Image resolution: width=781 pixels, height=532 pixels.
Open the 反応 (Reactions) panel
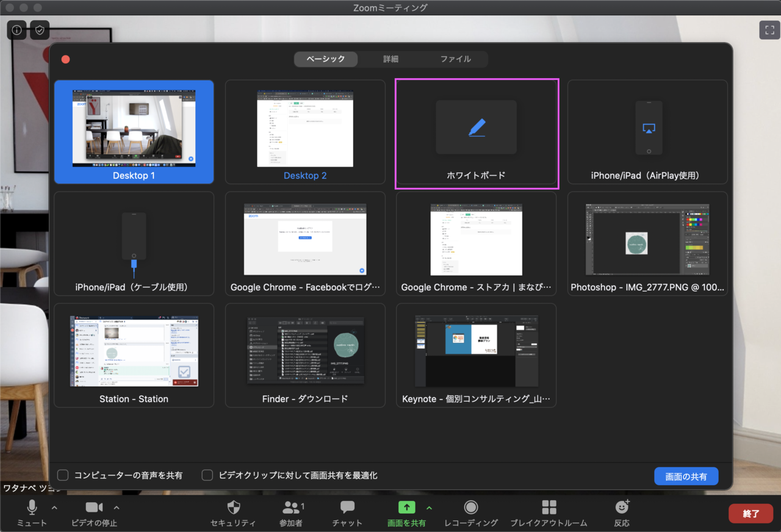pyautogui.click(x=621, y=512)
